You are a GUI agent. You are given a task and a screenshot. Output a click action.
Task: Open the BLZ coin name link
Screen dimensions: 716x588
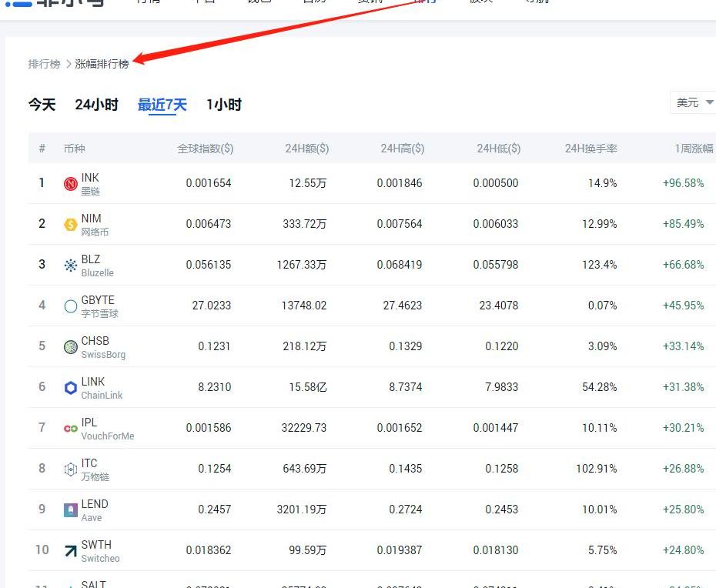tap(90, 259)
